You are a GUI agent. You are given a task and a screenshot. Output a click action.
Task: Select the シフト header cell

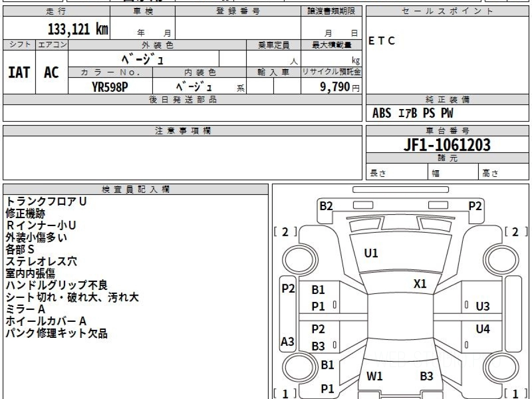tap(20, 45)
